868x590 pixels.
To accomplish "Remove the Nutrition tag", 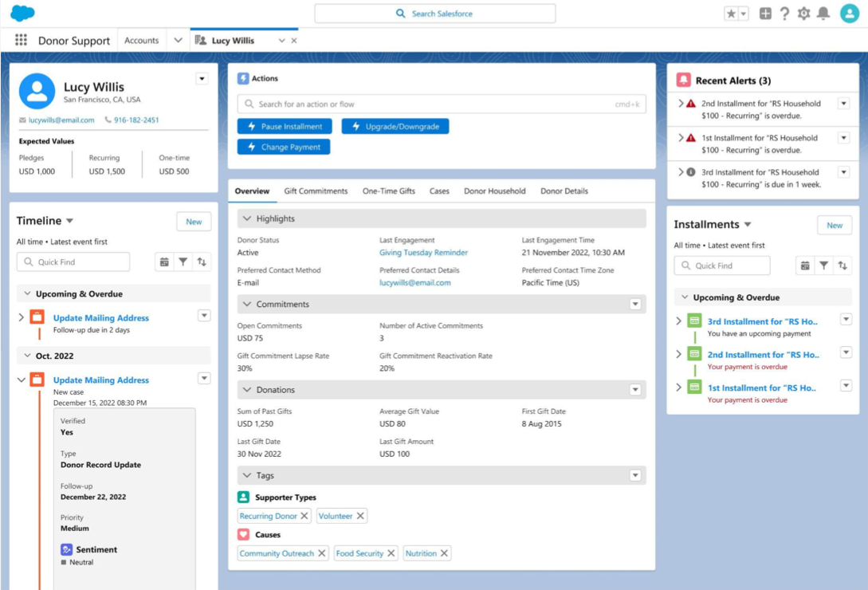I will pyautogui.click(x=444, y=553).
